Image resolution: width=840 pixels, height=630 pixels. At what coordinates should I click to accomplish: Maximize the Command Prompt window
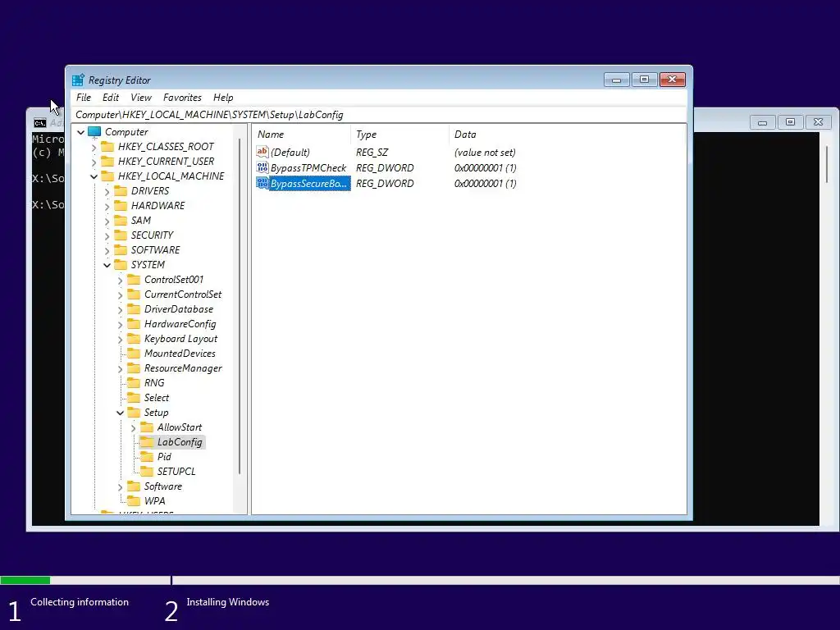point(790,122)
